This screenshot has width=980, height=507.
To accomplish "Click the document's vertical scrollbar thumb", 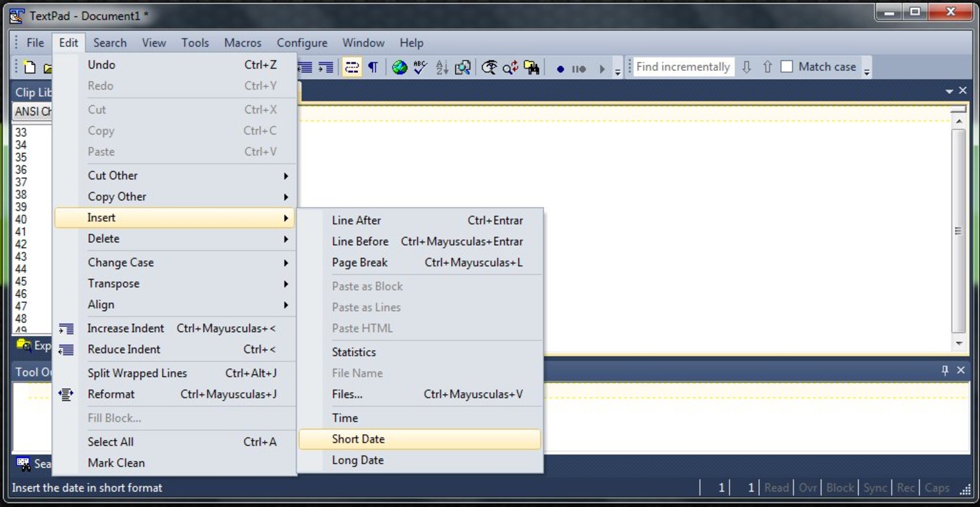I will point(958,231).
